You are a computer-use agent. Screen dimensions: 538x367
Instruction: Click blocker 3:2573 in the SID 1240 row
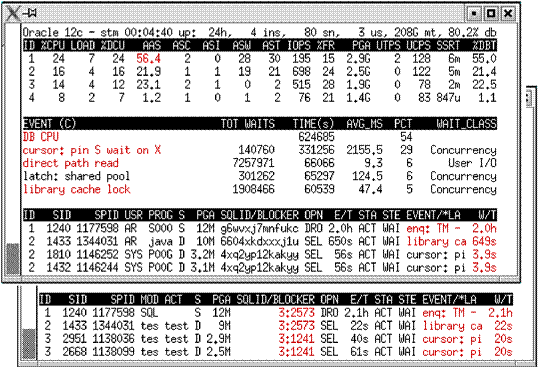[296, 313]
